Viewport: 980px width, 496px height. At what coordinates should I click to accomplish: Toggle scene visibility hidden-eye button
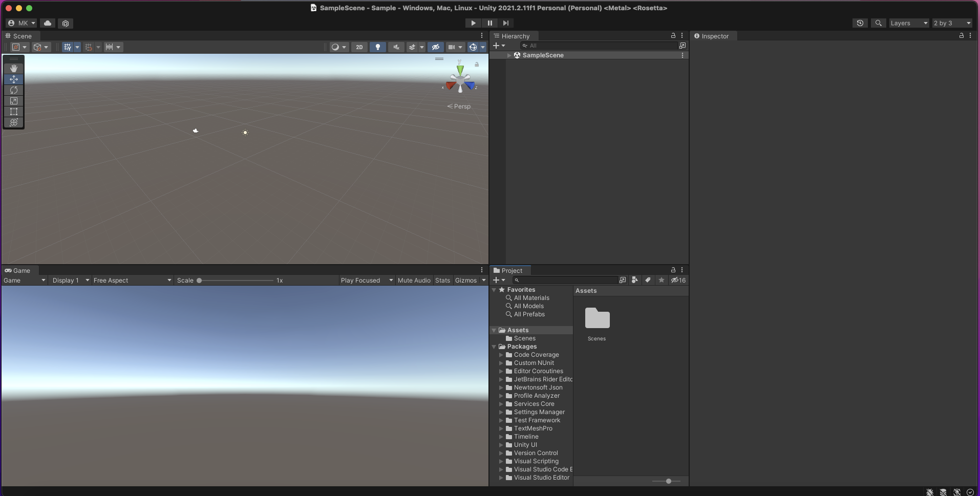click(x=436, y=47)
